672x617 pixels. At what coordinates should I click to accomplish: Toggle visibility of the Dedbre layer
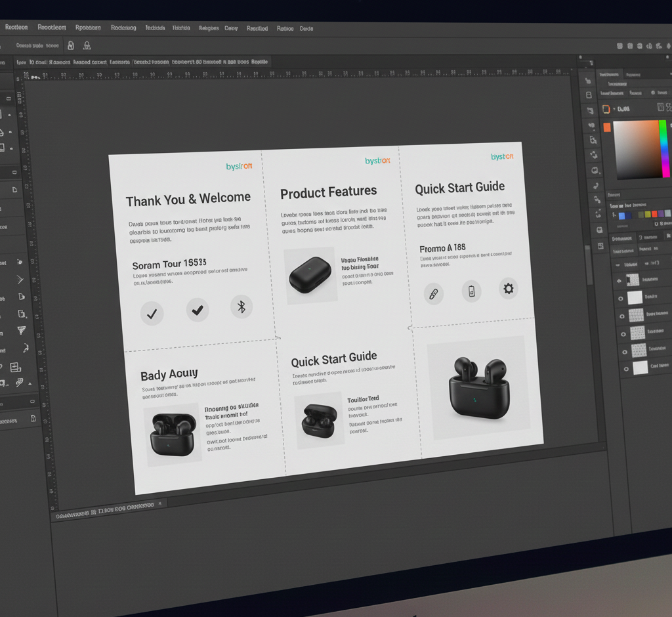click(622, 298)
